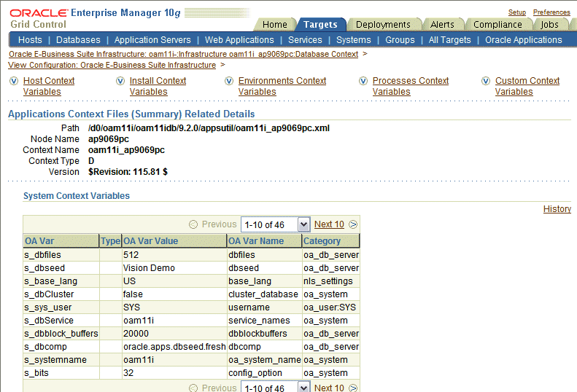The height and width of the screenshot is (392, 577).
Task: Click the arrow icon beside Environments Context Variables
Action: pos(229,81)
